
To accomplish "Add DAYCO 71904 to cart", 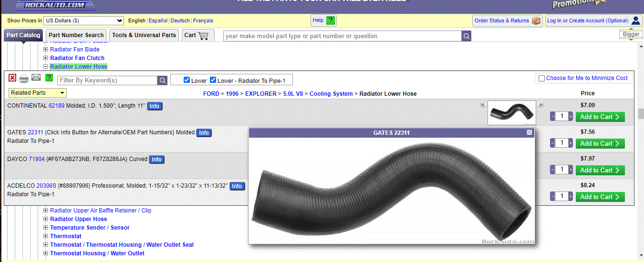I will point(600,170).
